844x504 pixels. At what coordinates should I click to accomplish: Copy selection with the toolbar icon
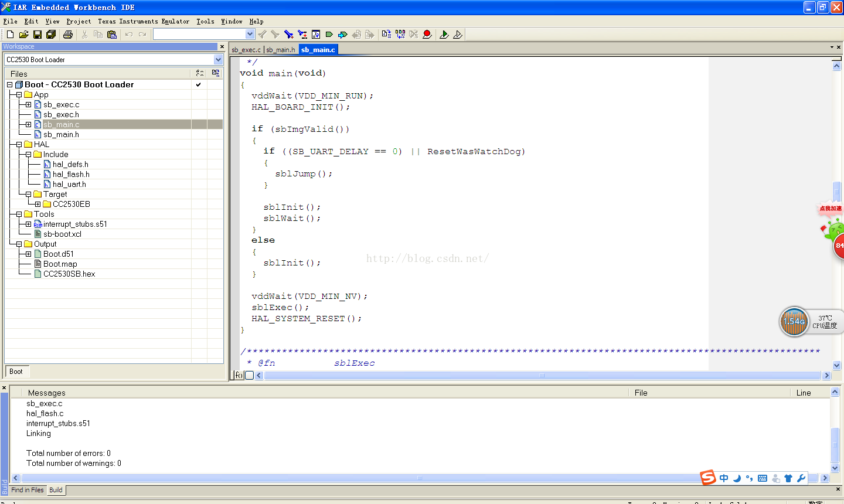click(x=98, y=35)
